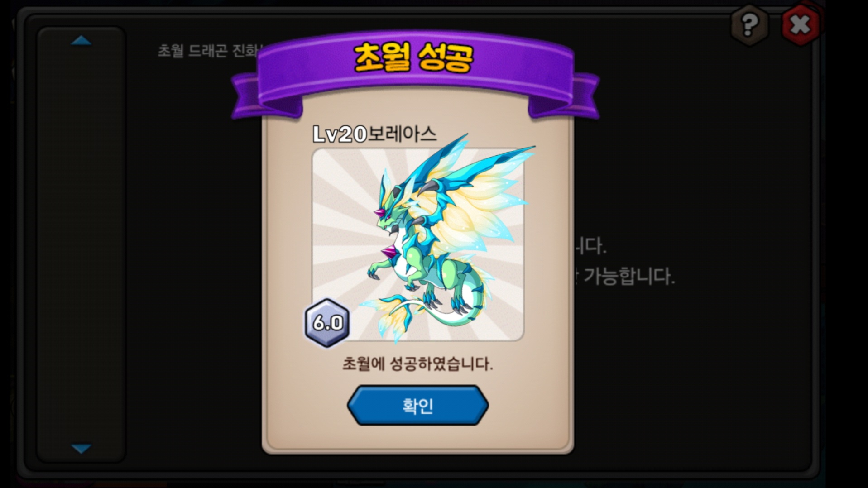Click the beige popup below 확인 button

417,438
